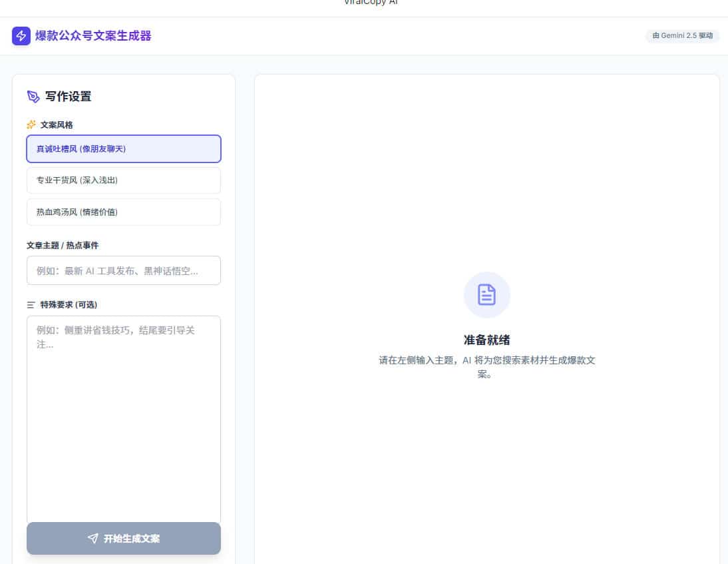Select the 真诚吐槽风 writing style
Image resolution: width=728 pixels, height=564 pixels.
[x=123, y=148]
